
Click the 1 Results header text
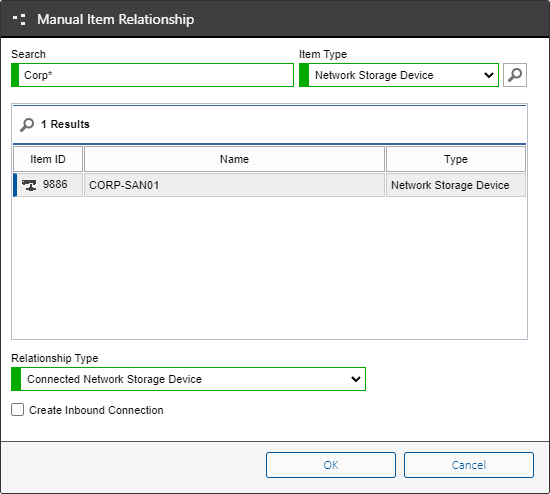[65, 124]
